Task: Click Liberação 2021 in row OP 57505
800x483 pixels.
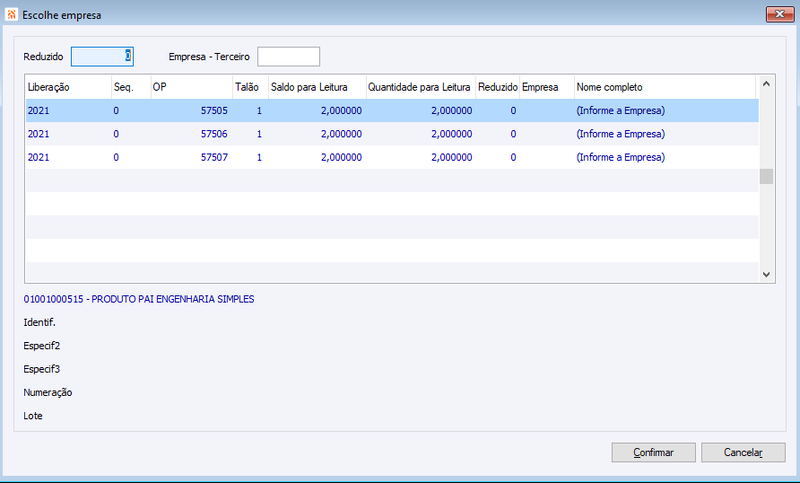Action: (39, 111)
